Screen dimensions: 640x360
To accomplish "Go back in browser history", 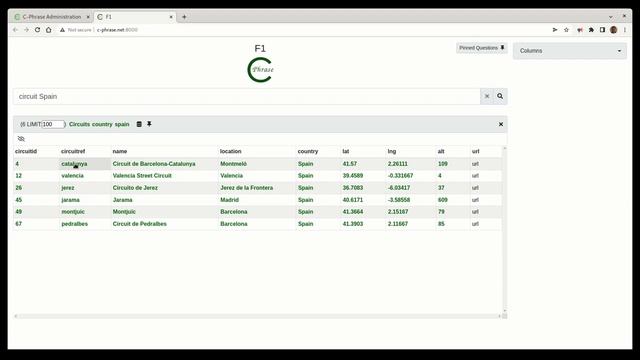I will pos(15,30).
